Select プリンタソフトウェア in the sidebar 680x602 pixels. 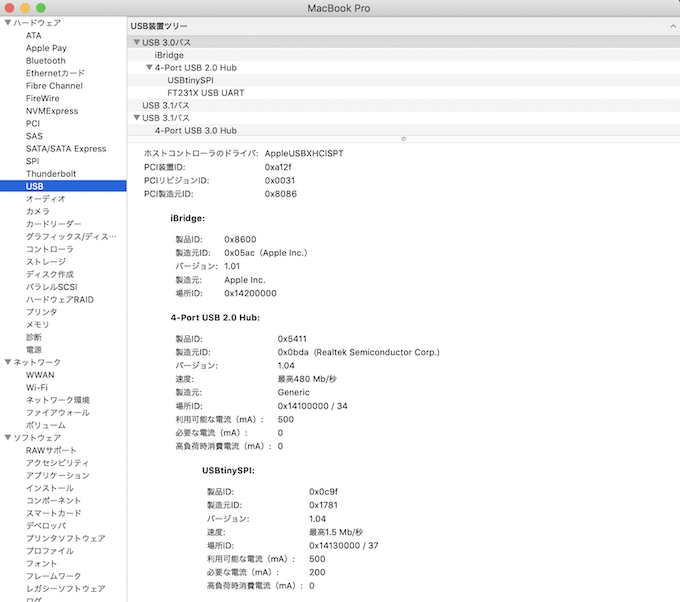pos(65,539)
